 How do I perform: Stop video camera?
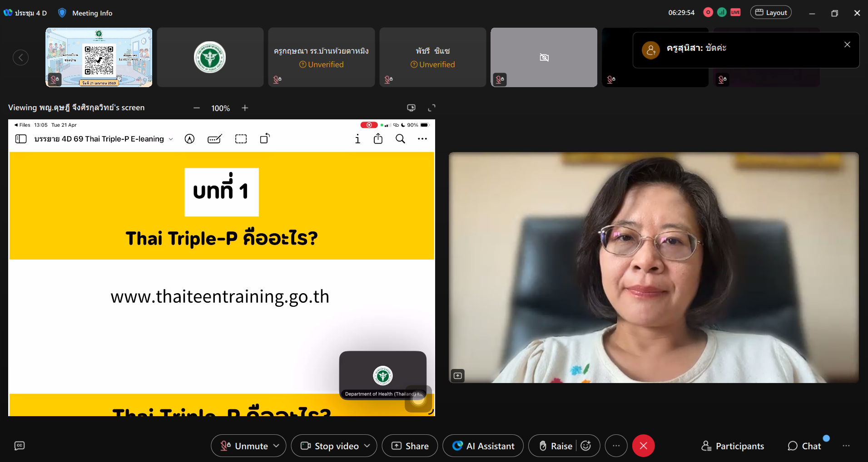point(330,446)
